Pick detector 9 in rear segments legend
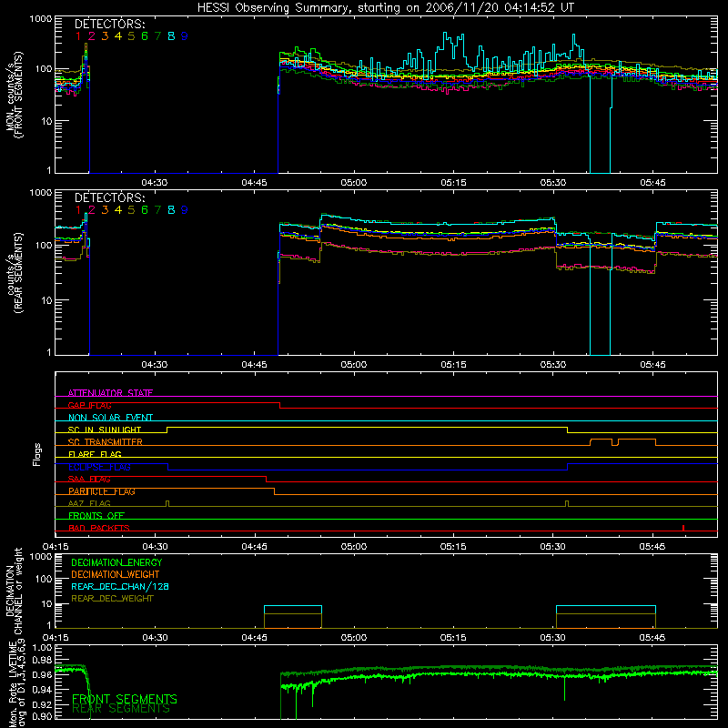The height and width of the screenshot is (728, 728). [x=185, y=210]
